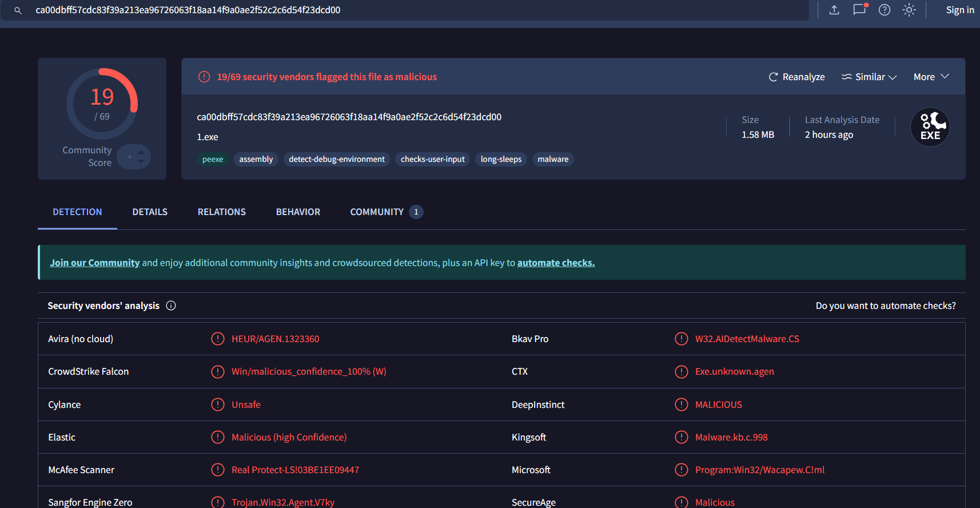
Task: Switch to the RELATIONS tab
Action: [222, 212]
